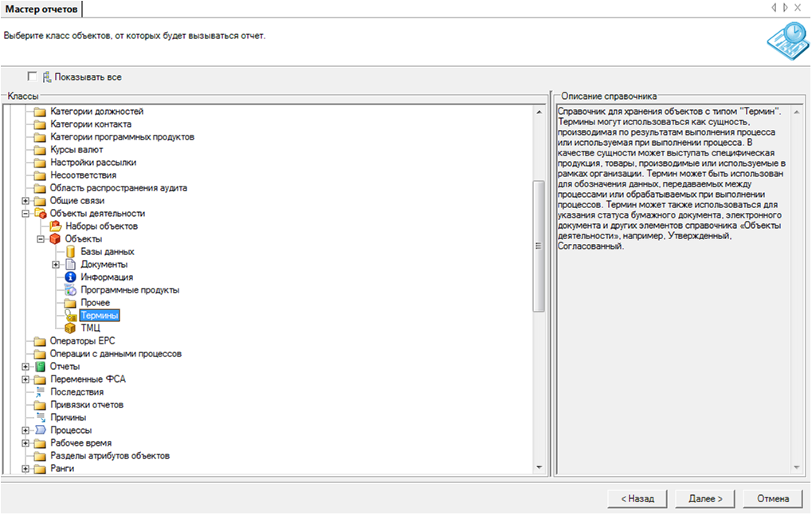This screenshot has height=515, width=812.
Task: Click the Наборы объектов icon
Action: tap(56, 226)
